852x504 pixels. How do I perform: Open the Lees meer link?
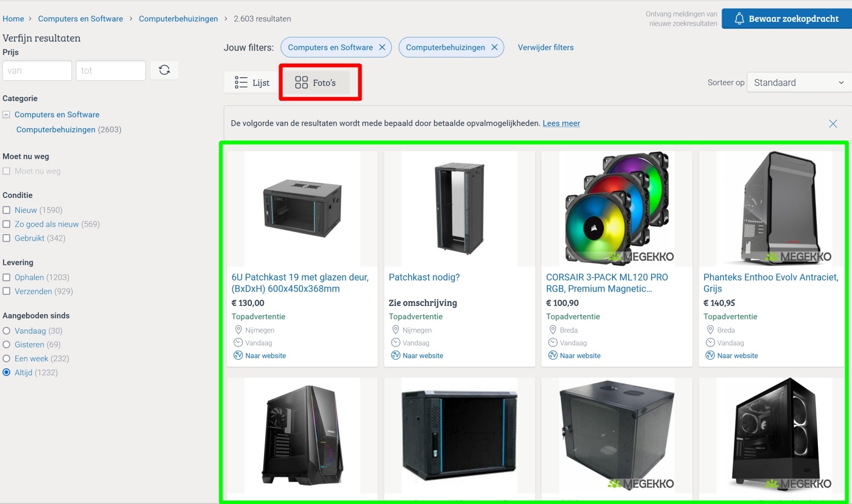(561, 123)
